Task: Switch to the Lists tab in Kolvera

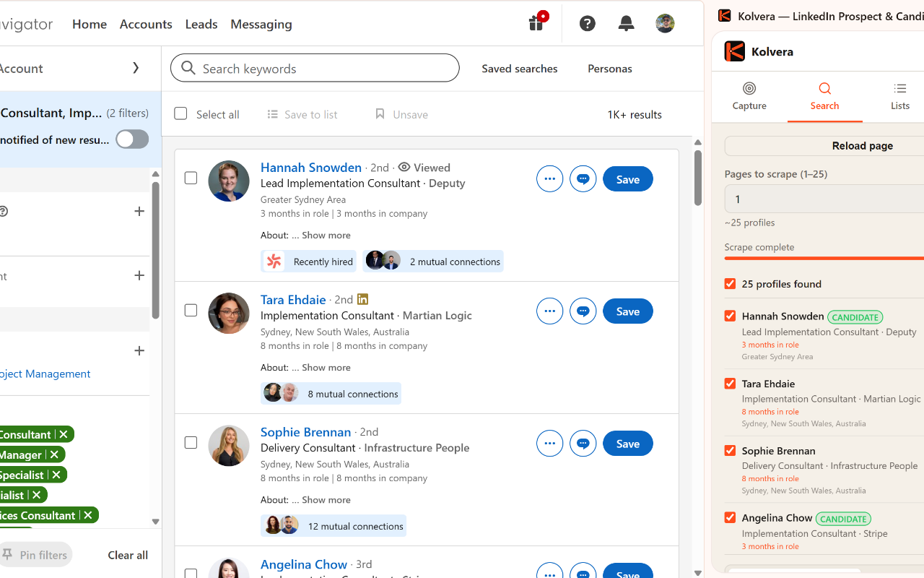Action: coord(900,96)
